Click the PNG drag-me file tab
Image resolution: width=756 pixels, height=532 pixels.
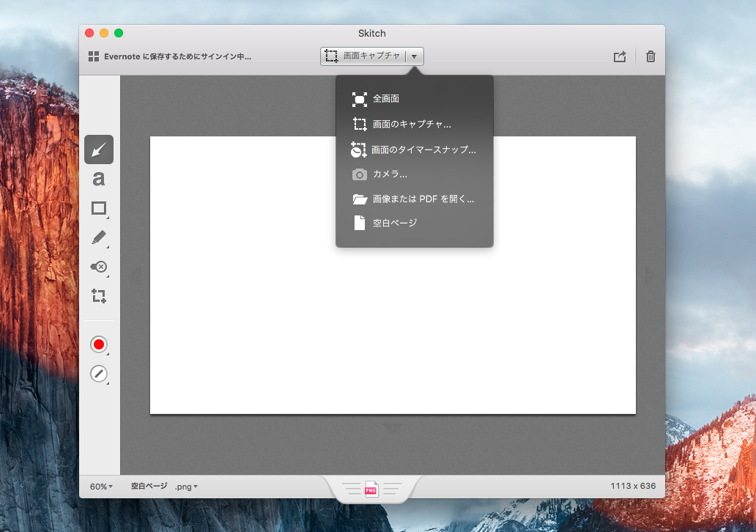[371, 489]
